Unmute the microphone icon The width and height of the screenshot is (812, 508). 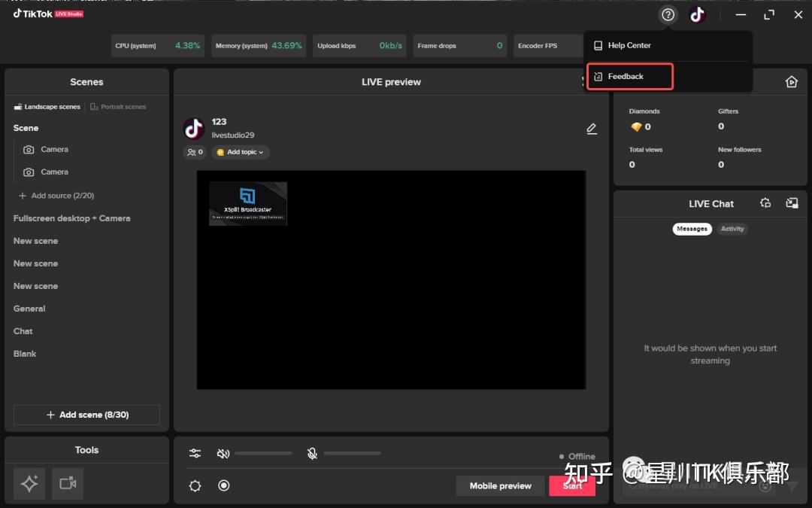tap(312, 452)
